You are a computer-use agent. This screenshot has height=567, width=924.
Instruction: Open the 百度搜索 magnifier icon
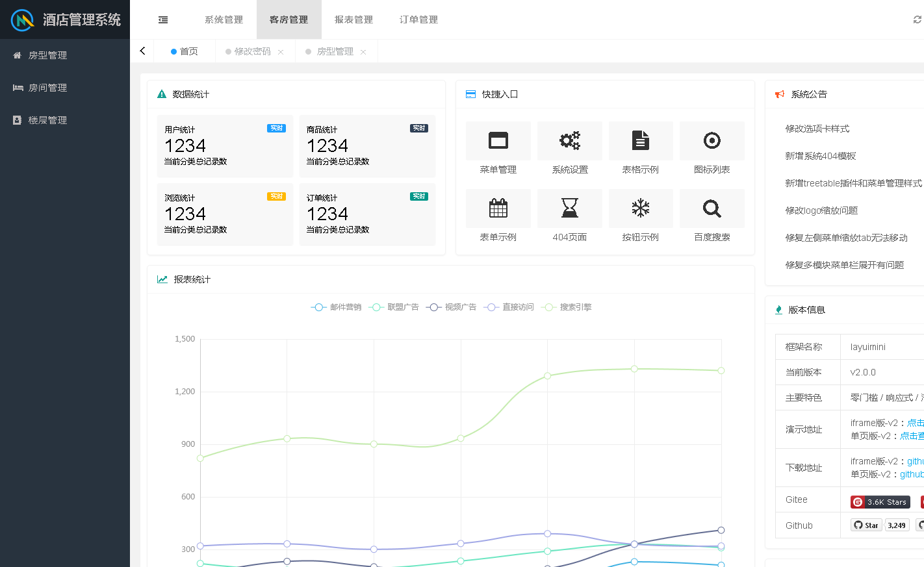[712, 208]
